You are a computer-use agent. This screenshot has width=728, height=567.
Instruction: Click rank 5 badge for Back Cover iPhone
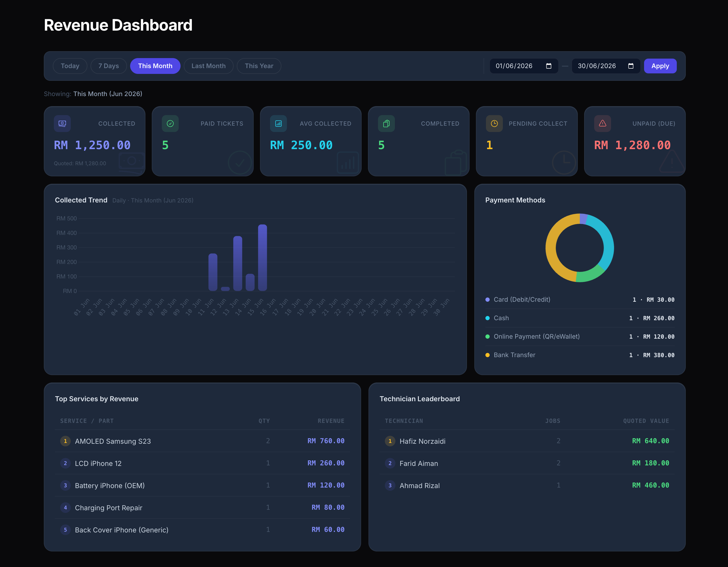(65, 530)
